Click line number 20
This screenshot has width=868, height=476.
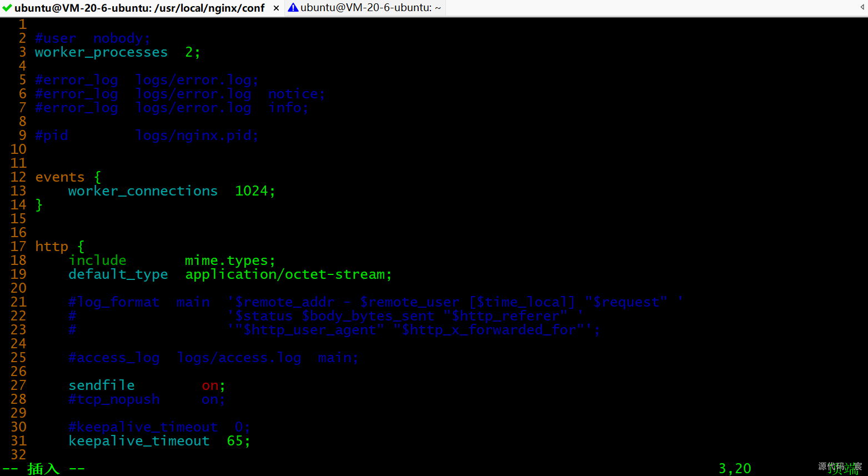[18, 288]
